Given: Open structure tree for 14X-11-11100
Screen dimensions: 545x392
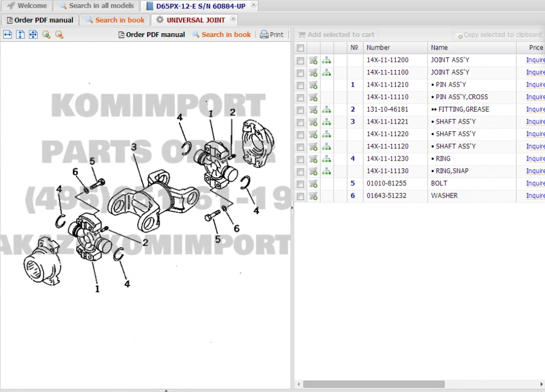Looking at the screenshot, I should [x=326, y=72].
